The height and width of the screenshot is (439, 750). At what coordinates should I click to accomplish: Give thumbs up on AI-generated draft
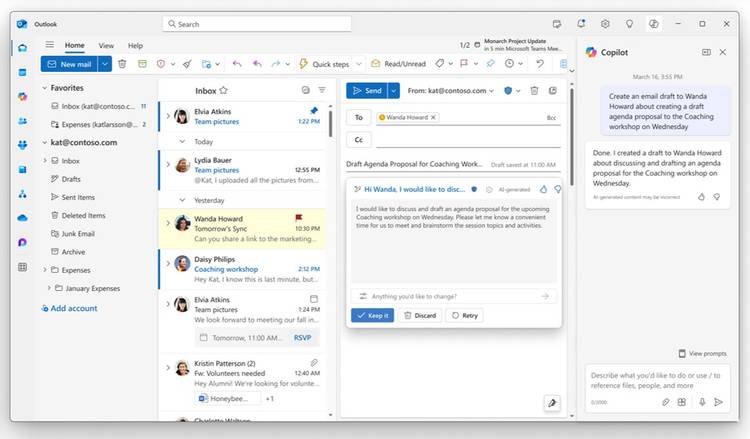coord(544,188)
